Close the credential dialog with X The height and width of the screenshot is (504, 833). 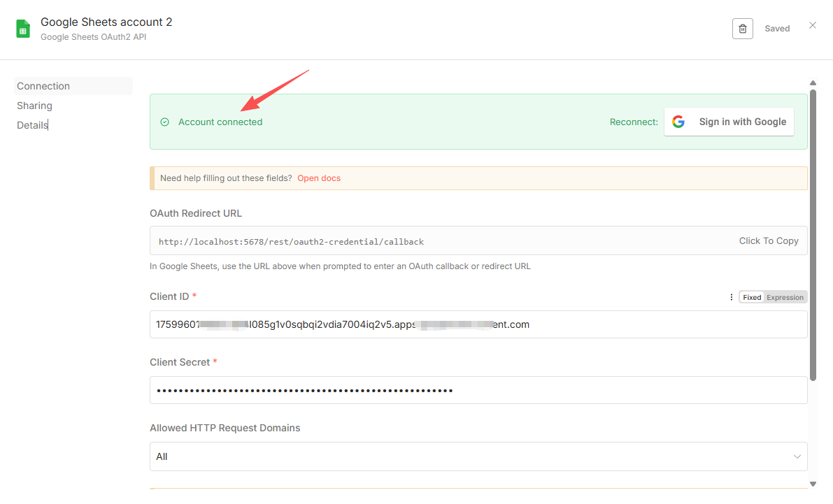tap(812, 25)
